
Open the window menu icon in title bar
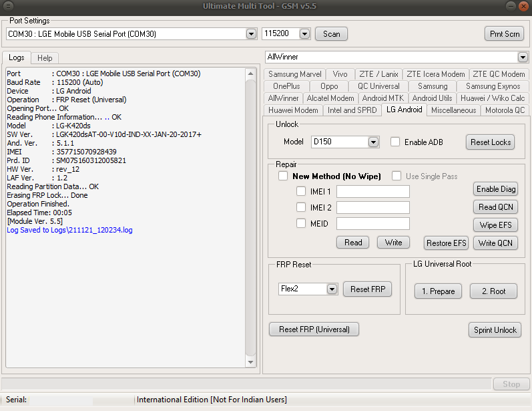point(8,6)
